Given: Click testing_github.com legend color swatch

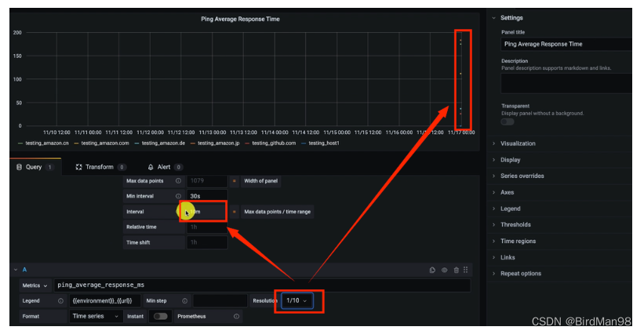Looking at the screenshot, I should tap(247, 143).
